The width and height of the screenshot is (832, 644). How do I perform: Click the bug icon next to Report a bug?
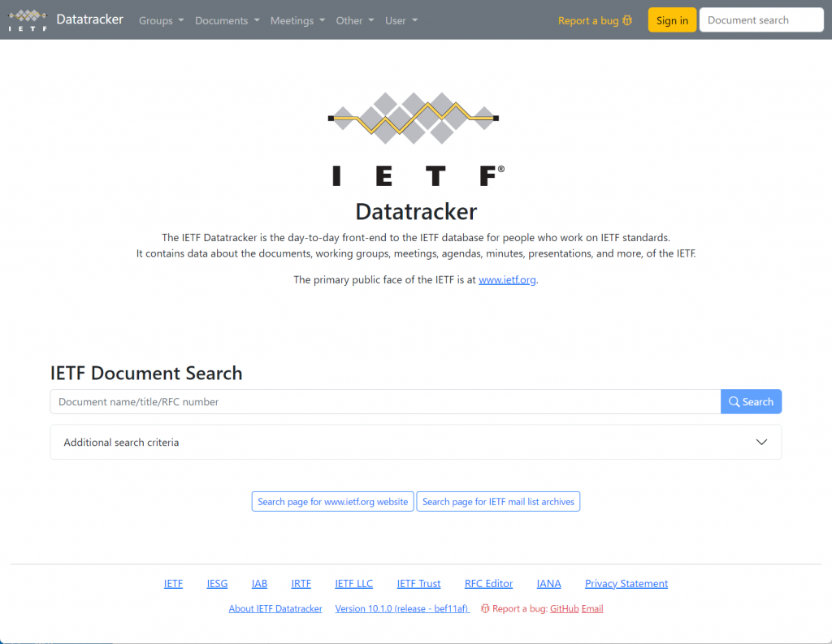(x=626, y=20)
